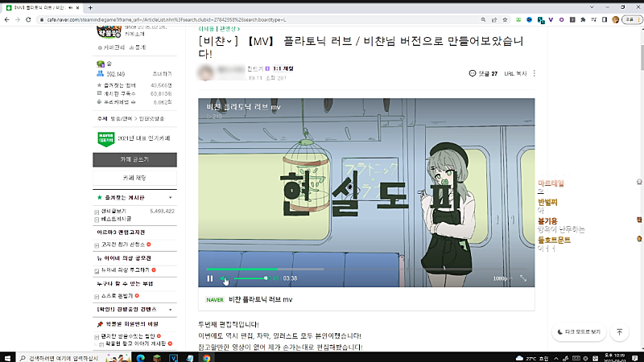Click the 카페 글쓰기 write button
Viewport: 644px width, 362px height.
[x=134, y=159]
